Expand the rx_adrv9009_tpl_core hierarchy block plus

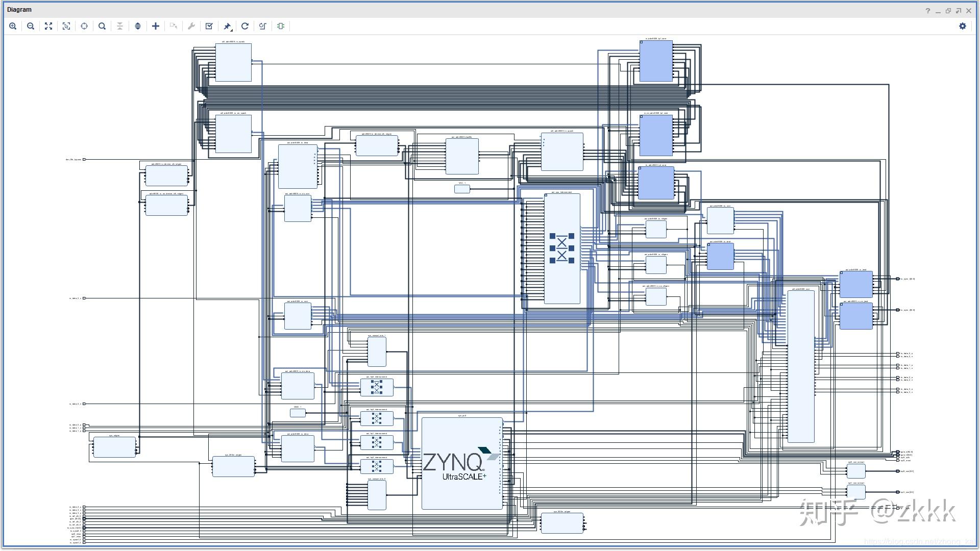[642, 42]
